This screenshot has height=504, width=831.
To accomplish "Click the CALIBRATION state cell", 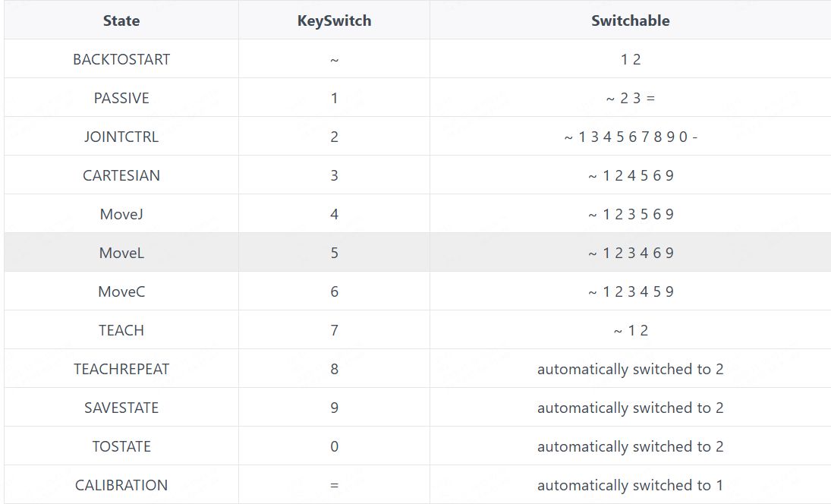I will pyautogui.click(x=121, y=484).
